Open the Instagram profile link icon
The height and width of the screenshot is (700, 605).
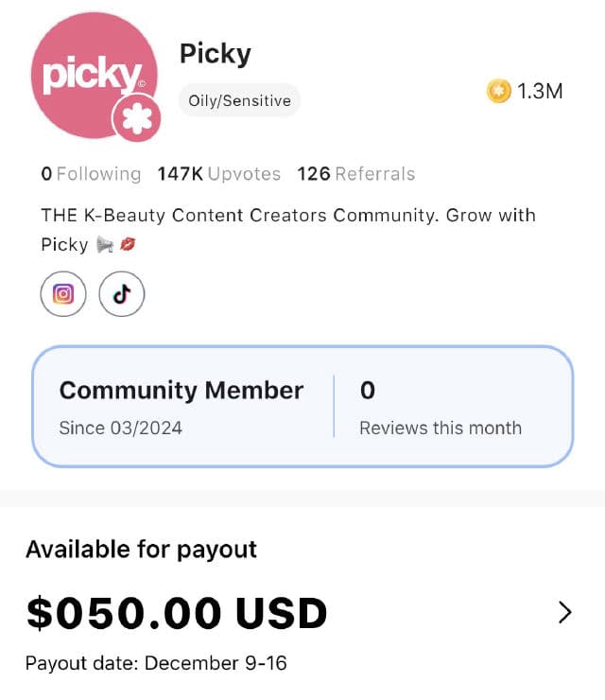point(63,294)
